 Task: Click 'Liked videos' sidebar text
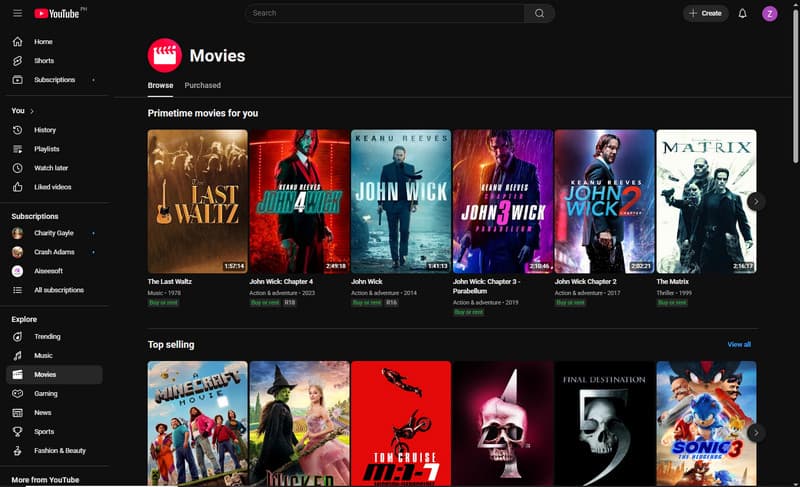53,187
